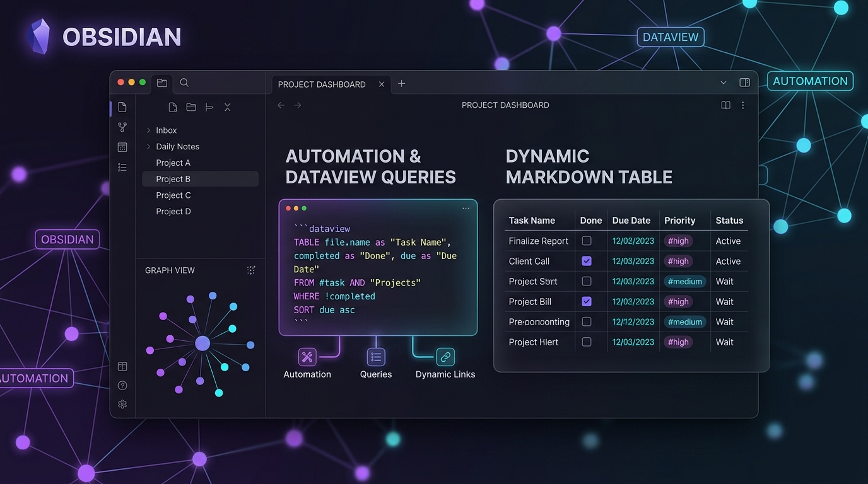
Task: Click the DATAVIEW label in background graph
Action: (671, 37)
